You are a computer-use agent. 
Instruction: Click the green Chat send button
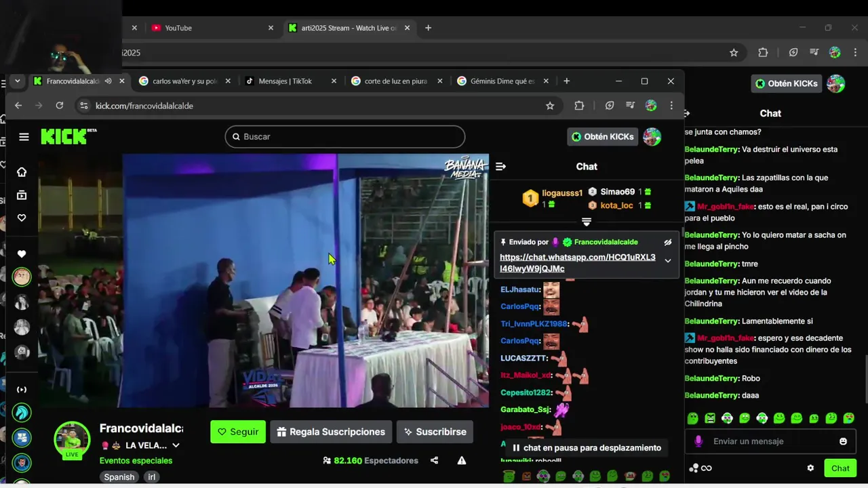(x=840, y=468)
